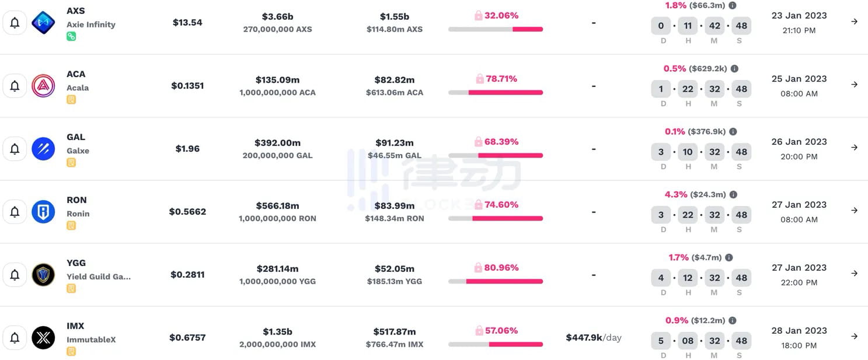Click the days countdown box for RON
Image resolution: width=868 pixels, height=360 pixels.
[661, 215]
